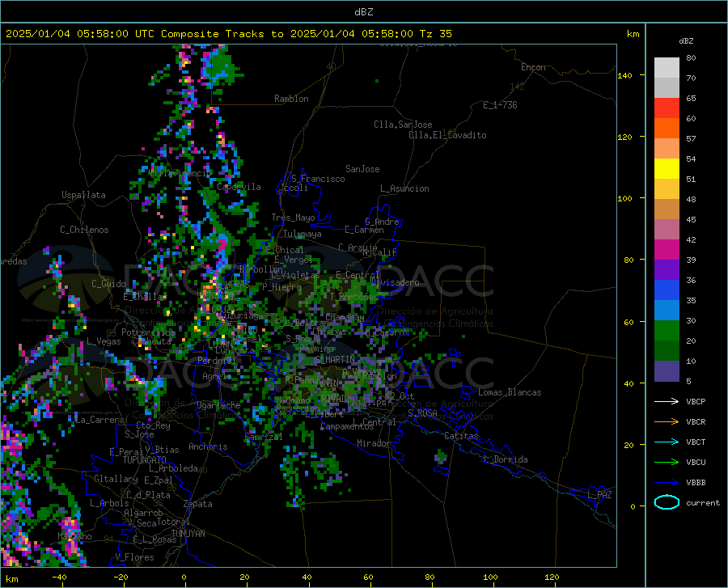Click the 'Encon' map label
Image resolution: width=728 pixels, height=588 pixels.
click(533, 67)
